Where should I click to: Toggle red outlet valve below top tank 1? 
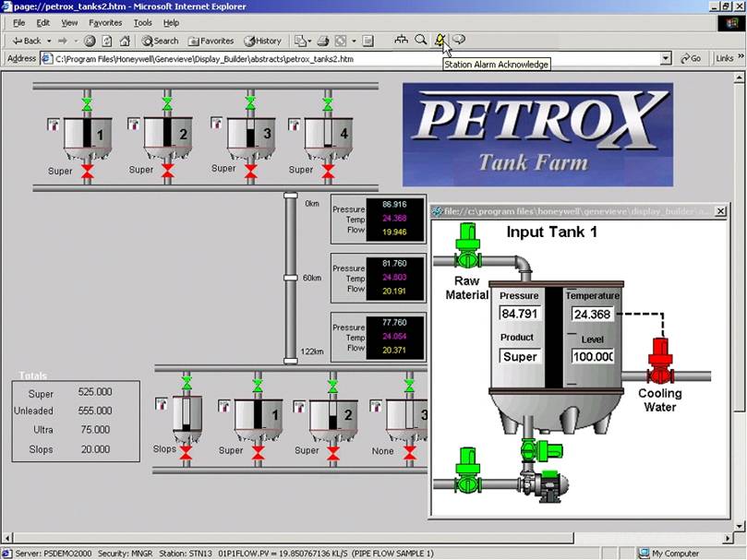pos(87,172)
